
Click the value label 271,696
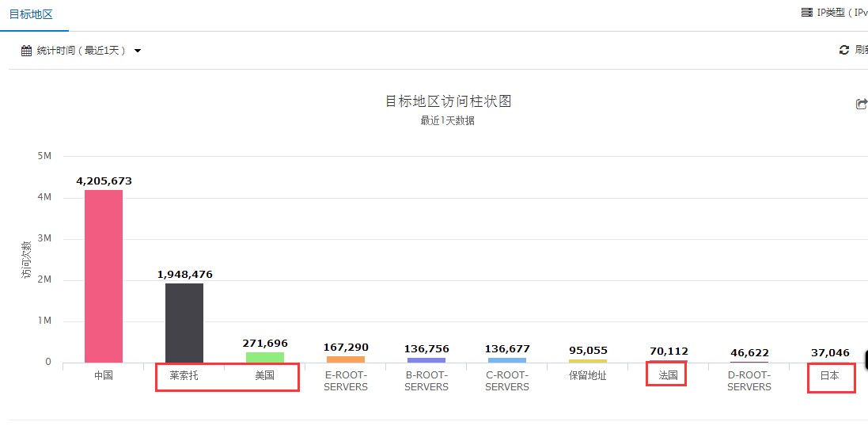[x=265, y=344]
